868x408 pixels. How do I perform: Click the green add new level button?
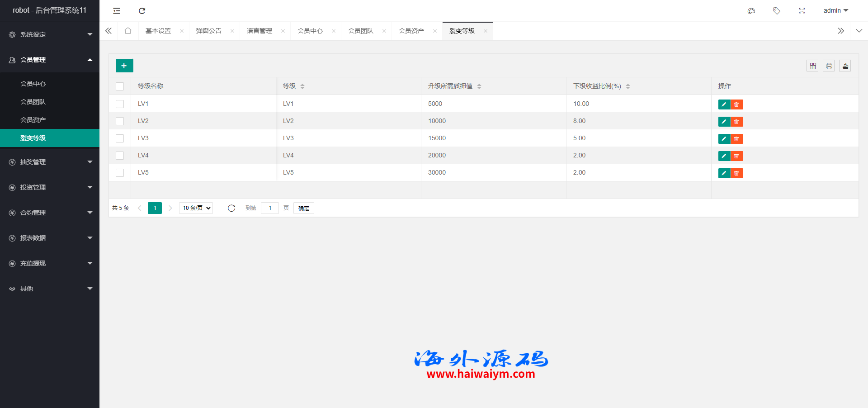124,66
